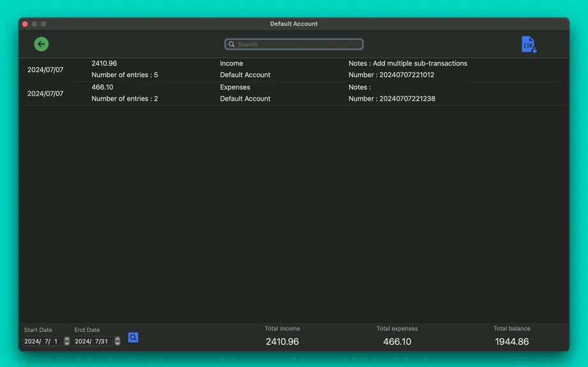This screenshot has height=367, width=588.
Task: Click the Start Date stepper arrows
Action: click(x=67, y=341)
